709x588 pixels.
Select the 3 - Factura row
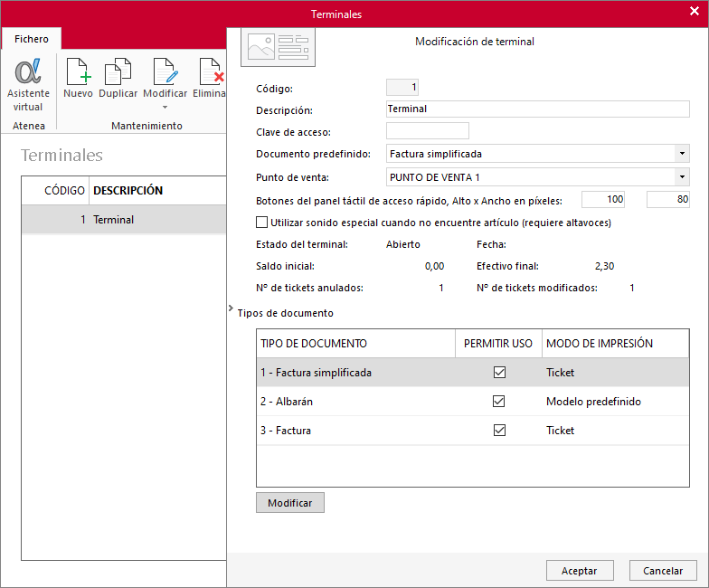click(x=472, y=431)
